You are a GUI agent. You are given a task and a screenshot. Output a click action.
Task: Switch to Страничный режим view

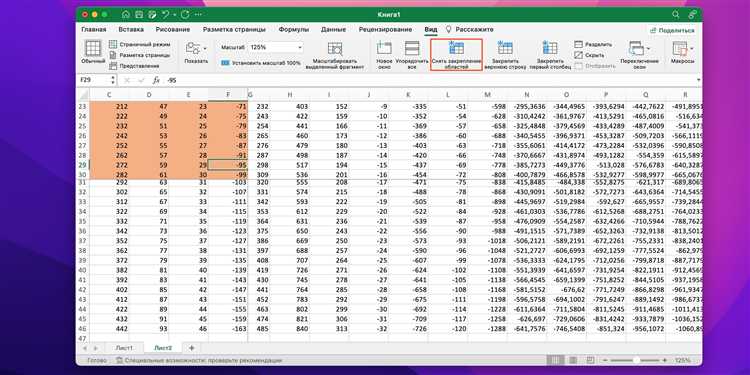click(x=140, y=44)
